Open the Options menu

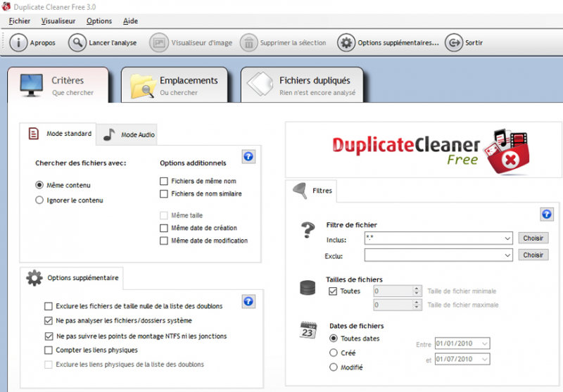pos(99,21)
